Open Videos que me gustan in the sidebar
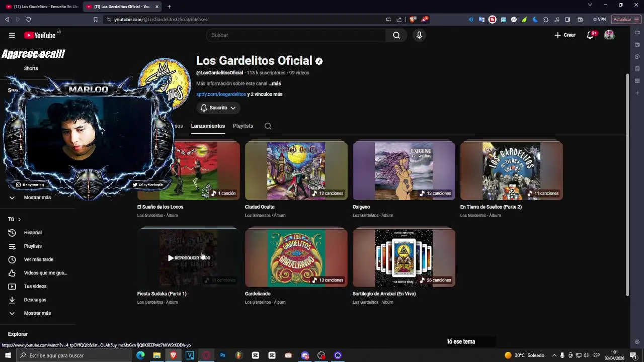Screen dimensions: 644x362 pos(45,273)
